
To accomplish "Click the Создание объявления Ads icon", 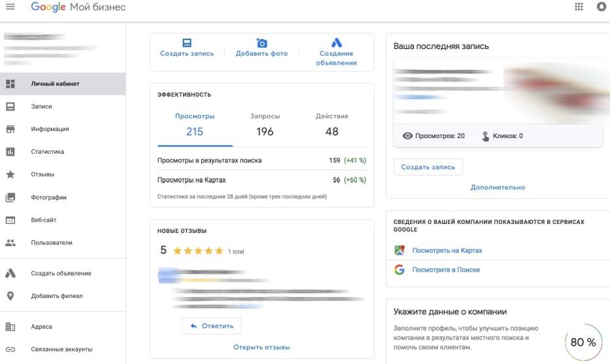I will (336, 43).
